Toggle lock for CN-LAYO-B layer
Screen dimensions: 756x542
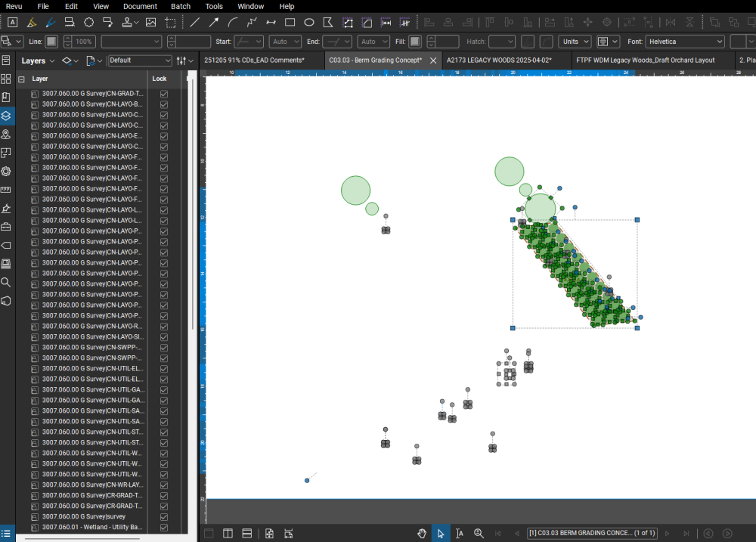[164, 104]
